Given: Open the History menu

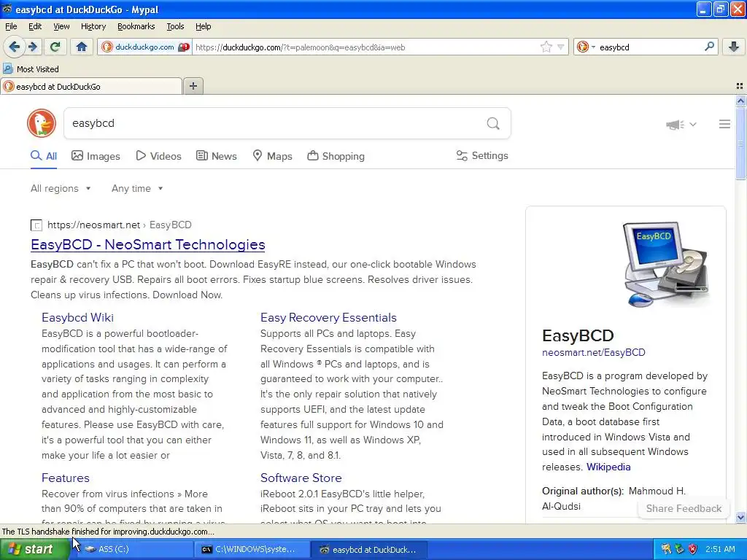Looking at the screenshot, I should click(x=93, y=26).
